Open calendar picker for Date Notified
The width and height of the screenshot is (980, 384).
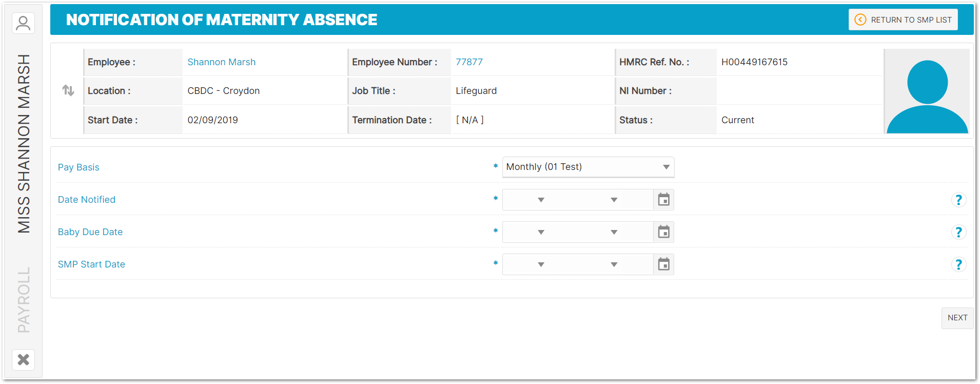[663, 200]
